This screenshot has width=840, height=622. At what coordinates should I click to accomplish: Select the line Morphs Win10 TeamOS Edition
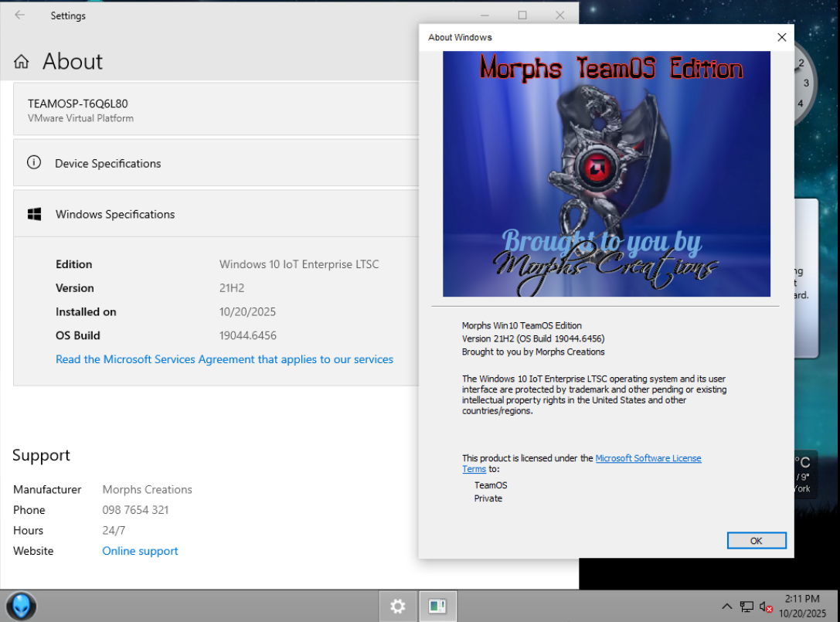click(x=522, y=326)
